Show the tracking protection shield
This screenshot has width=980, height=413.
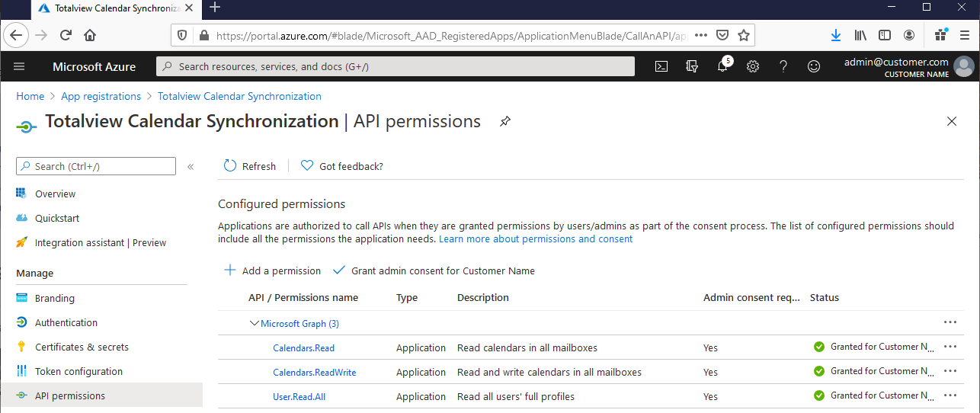[182, 35]
